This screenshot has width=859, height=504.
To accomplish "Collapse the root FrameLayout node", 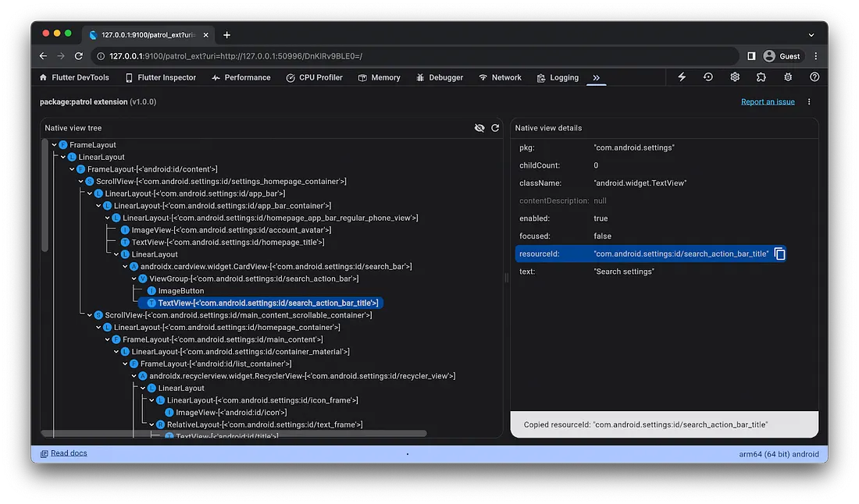I will [x=54, y=145].
